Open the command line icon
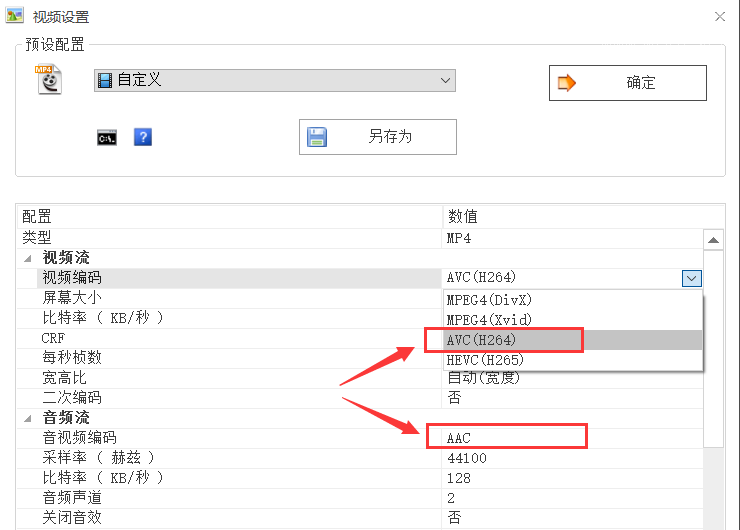 107,138
